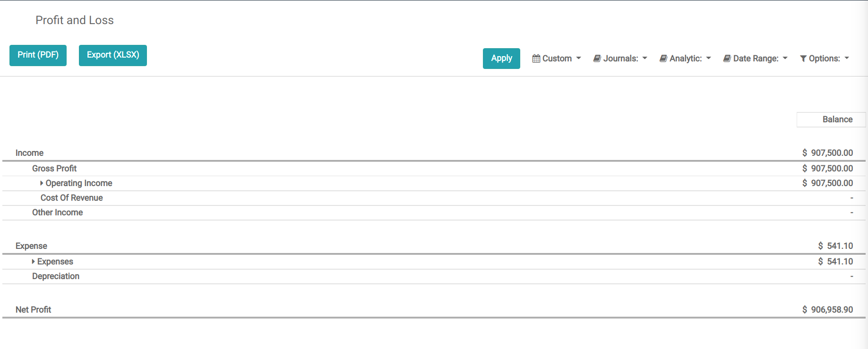Click the Cost Of Revenue line

coord(72,198)
